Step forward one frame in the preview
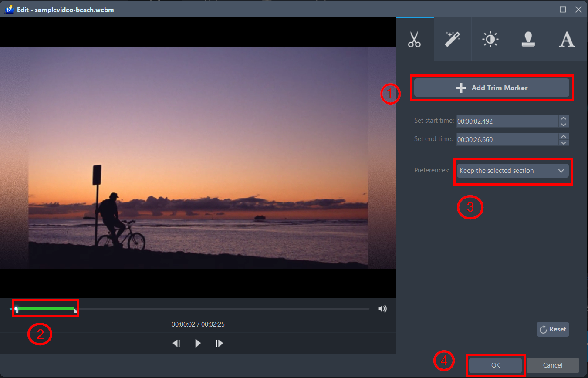The height and width of the screenshot is (378, 588). [x=219, y=343]
